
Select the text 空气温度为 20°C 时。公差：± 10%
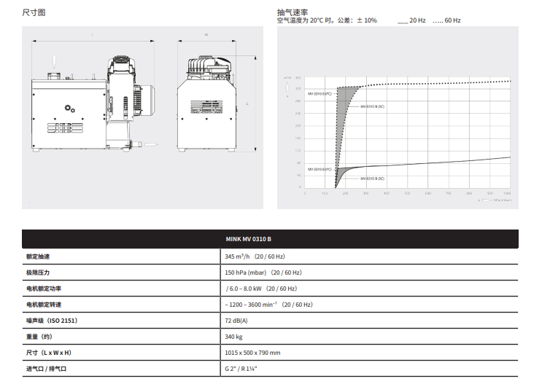327,20
